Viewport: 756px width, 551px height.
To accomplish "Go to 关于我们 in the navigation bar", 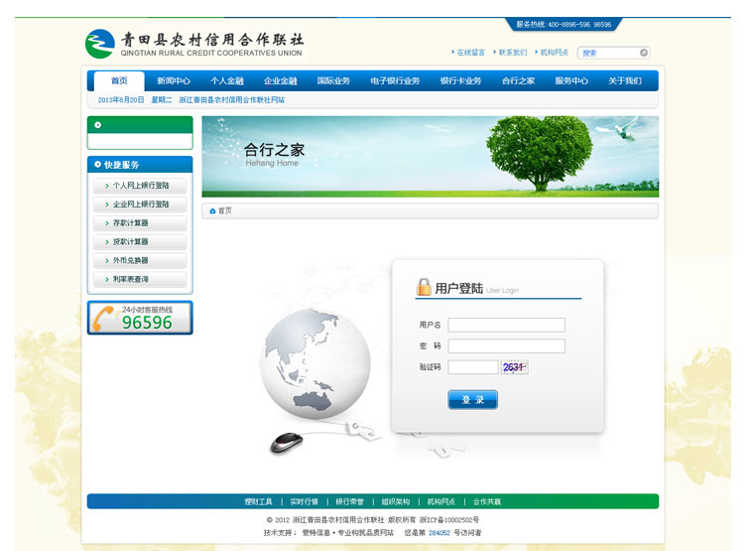I will (625, 81).
